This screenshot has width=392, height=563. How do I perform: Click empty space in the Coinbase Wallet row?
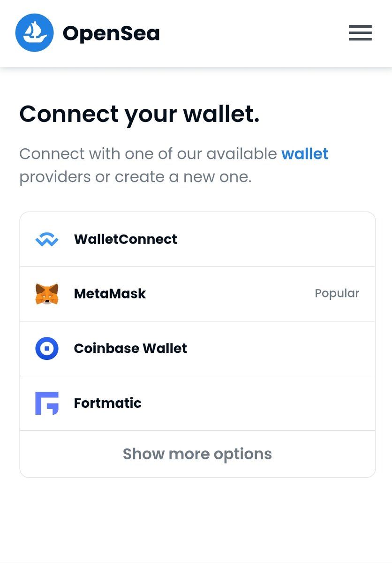pos(281,349)
